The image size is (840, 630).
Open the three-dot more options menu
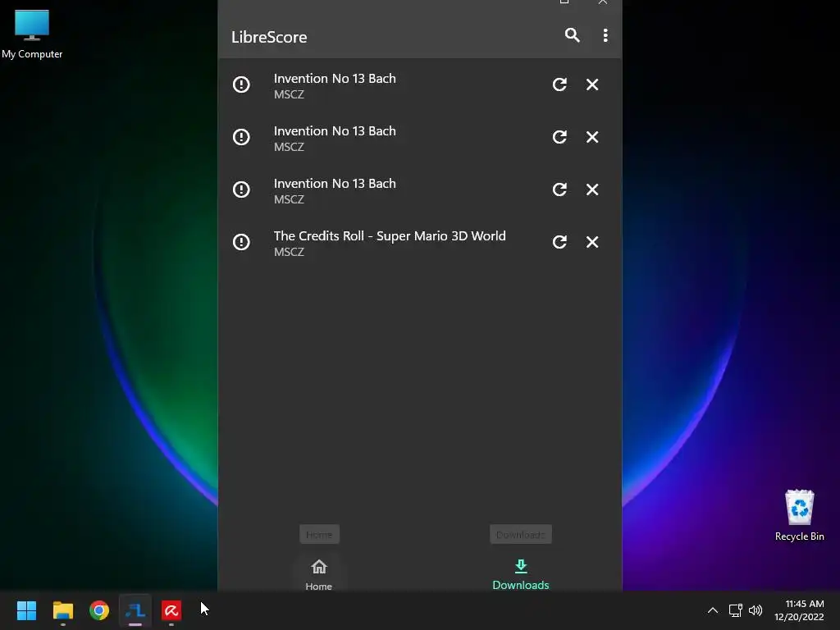[605, 35]
